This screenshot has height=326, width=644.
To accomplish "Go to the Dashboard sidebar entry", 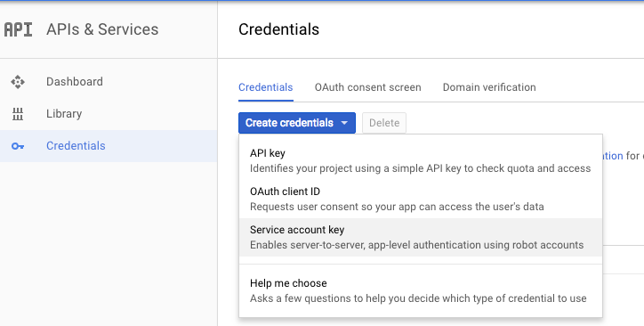I will 109,82.
